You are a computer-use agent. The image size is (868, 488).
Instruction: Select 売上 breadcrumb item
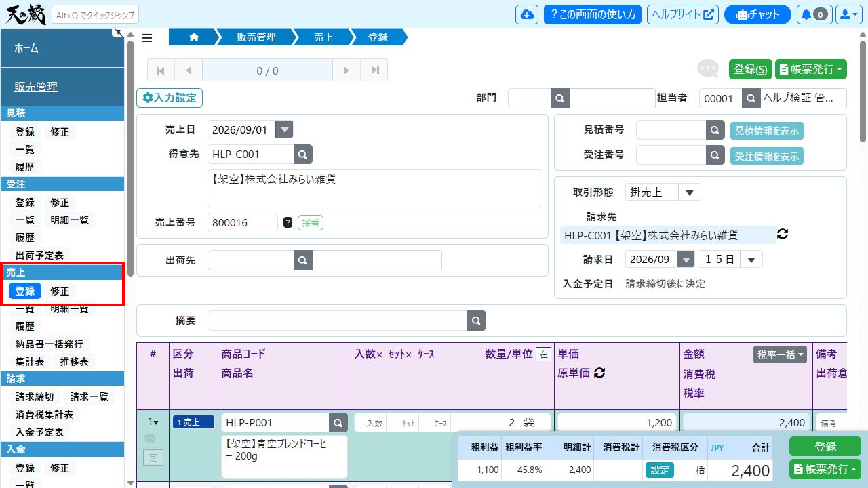coord(323,38)
